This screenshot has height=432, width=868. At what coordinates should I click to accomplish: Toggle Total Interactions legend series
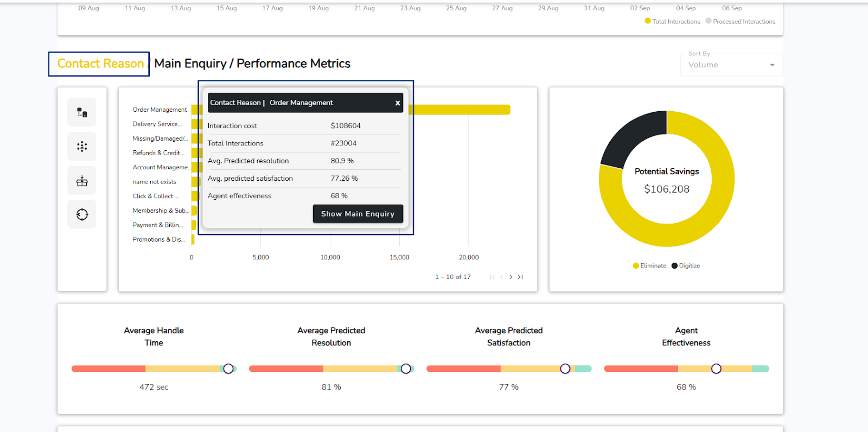click(672, 22)
